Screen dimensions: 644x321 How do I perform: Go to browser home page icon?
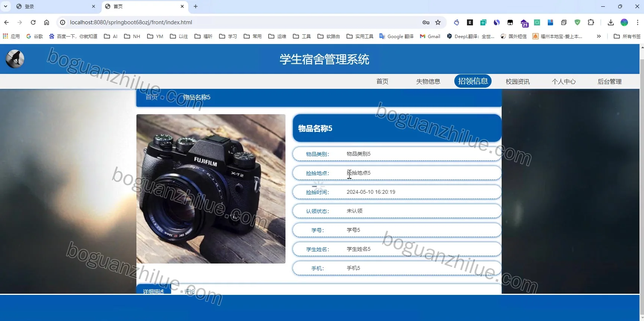[x=47, y=22]
